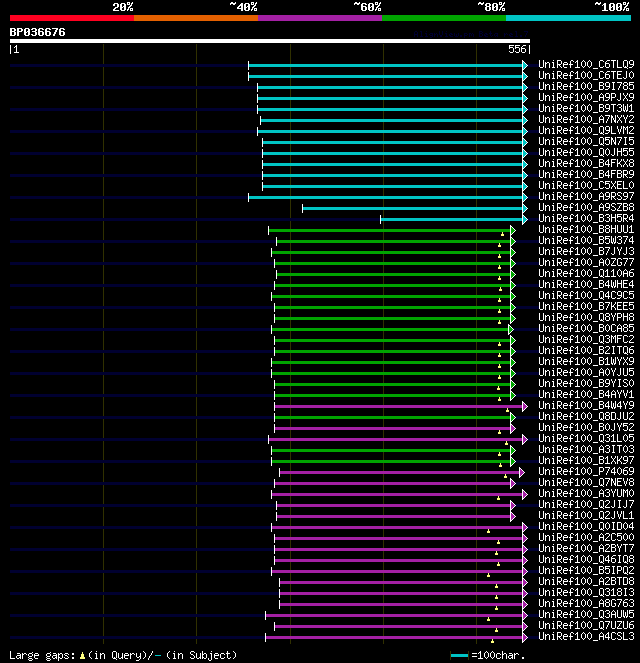Click the green alignment bar for UniRef100_B4AYV1
Image resolution: width=640 pixels, height=663 pixels.
tap(392, 395)
